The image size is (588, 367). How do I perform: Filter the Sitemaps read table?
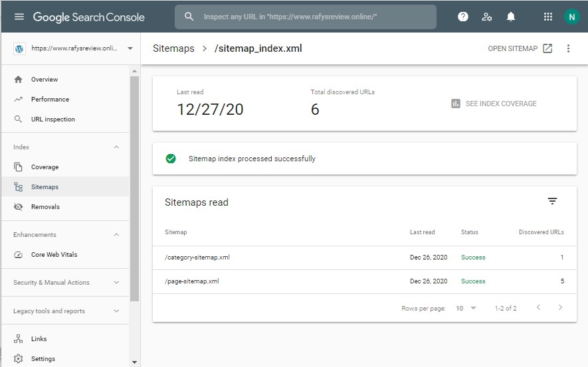552,202
